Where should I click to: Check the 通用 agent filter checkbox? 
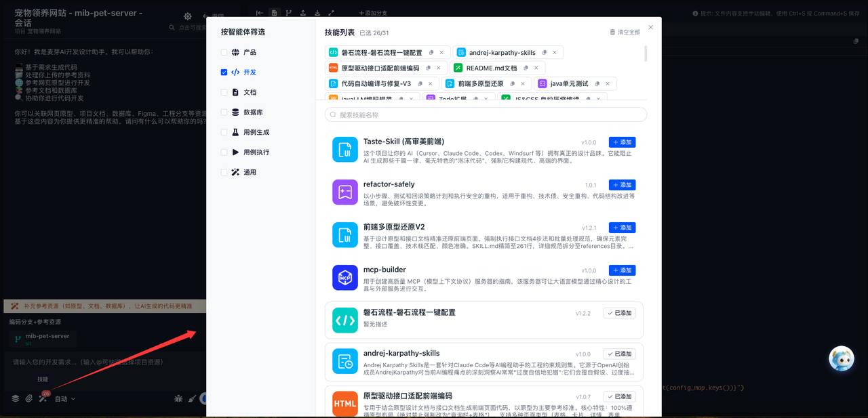coord(224,172)
